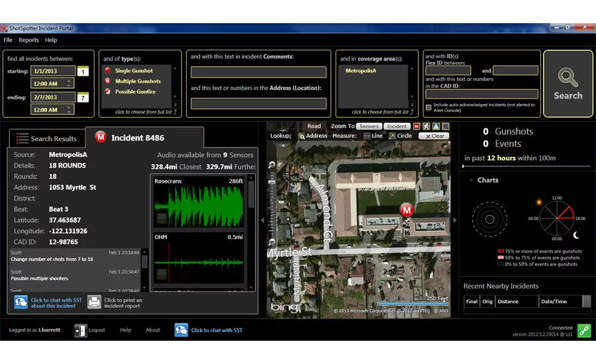
Task: Choose from full list link under types
Action: pyautogui.click(x=145, y=112)
